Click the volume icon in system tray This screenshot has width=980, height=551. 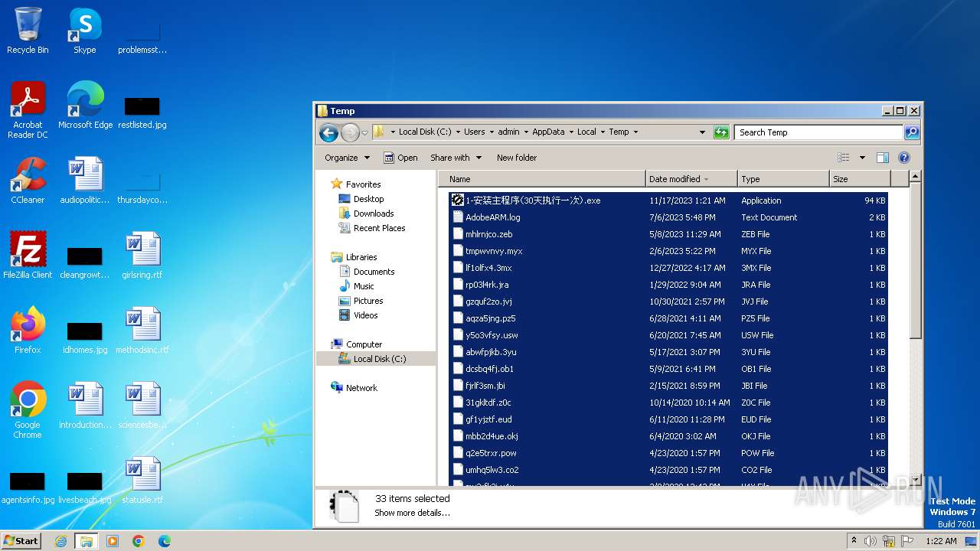[x=871, y=541]
